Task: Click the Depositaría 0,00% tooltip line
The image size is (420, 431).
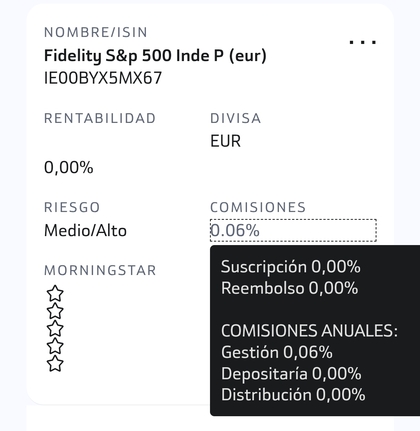Action: [x=291, y=374]
